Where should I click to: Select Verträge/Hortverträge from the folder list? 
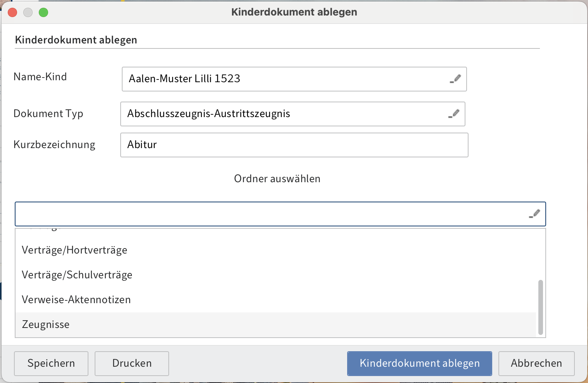pos(74,250)
